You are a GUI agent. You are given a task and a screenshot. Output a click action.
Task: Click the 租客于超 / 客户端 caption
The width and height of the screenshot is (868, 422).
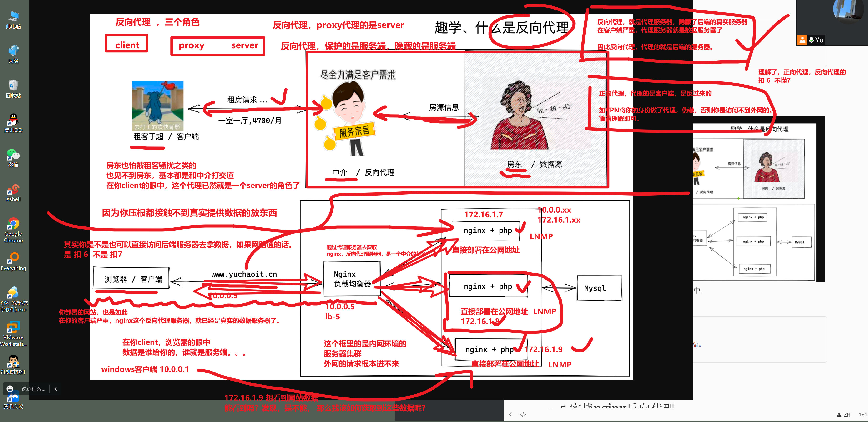166,136
